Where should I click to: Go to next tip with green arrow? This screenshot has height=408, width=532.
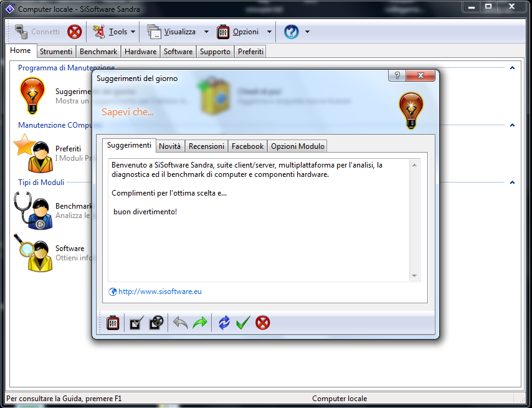[200, 323]
